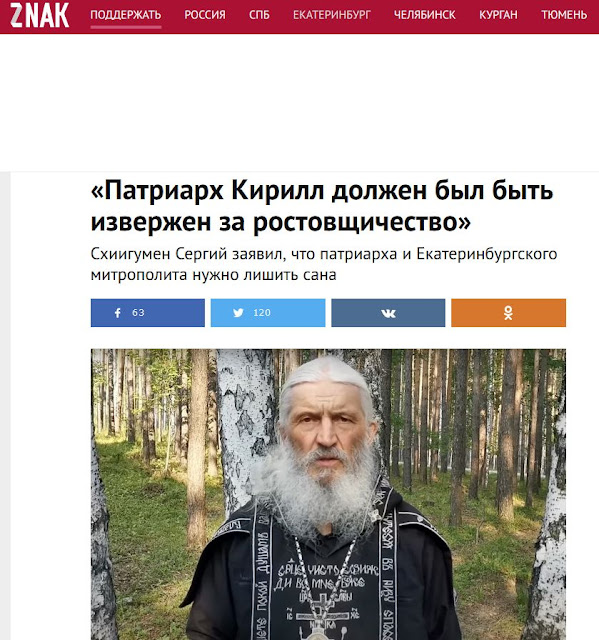The image size is (599, 640).
Task: Click the headline about Патриарх Кирилл
Action: coord(322,207)
